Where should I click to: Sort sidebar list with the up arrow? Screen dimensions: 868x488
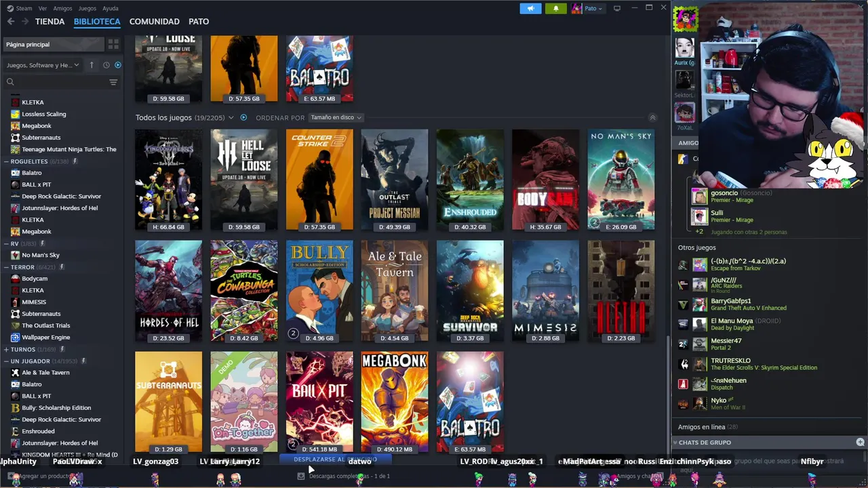point(93,65)
